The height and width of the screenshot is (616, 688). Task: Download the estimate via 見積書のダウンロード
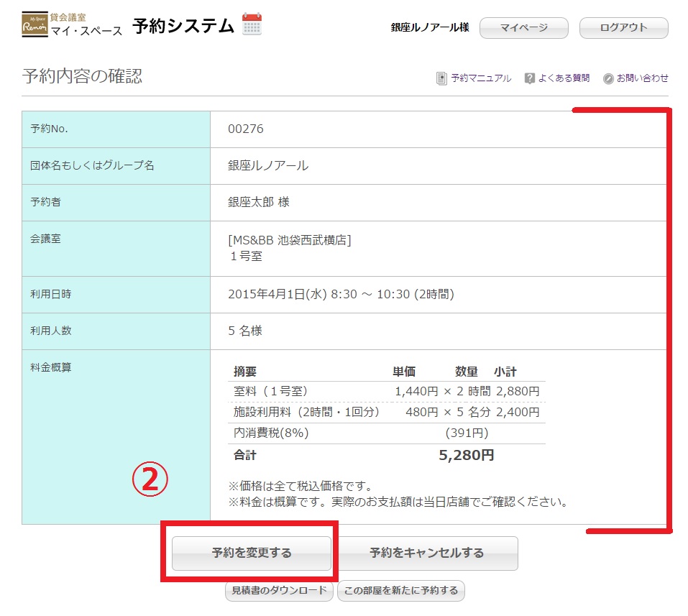280,591
